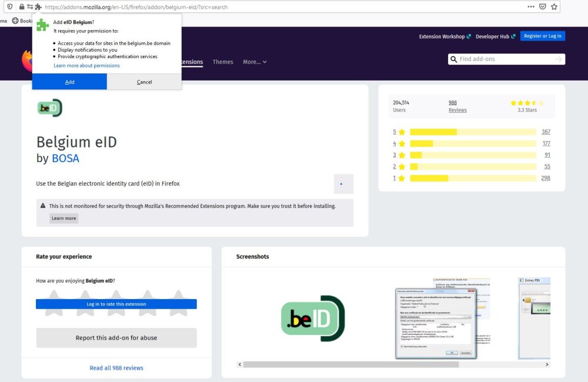Filter reviews by 2 stars count 55
The image size is (588, 382).
(547, 166)
